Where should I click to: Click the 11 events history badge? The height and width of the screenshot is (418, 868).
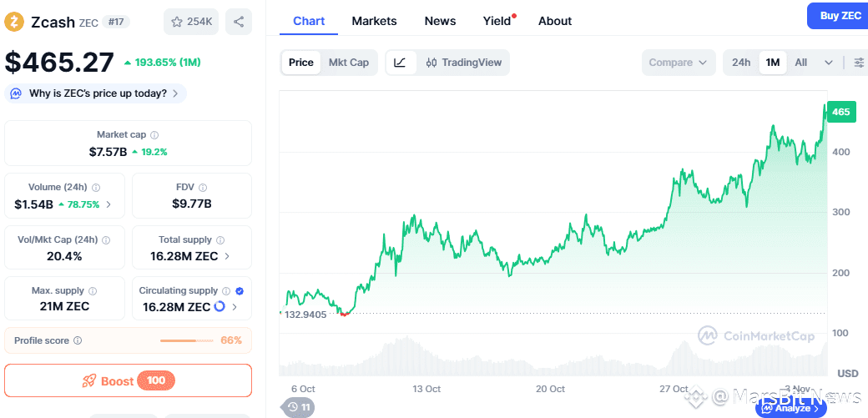299,407
